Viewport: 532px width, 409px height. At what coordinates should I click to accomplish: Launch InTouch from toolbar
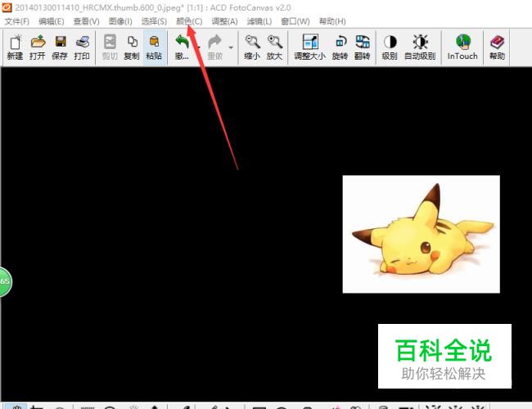coord(462,47)
